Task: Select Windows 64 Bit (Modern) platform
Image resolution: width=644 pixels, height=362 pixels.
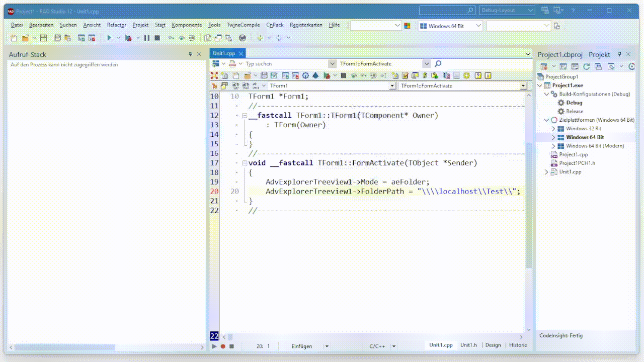Action: click(595, 146)
